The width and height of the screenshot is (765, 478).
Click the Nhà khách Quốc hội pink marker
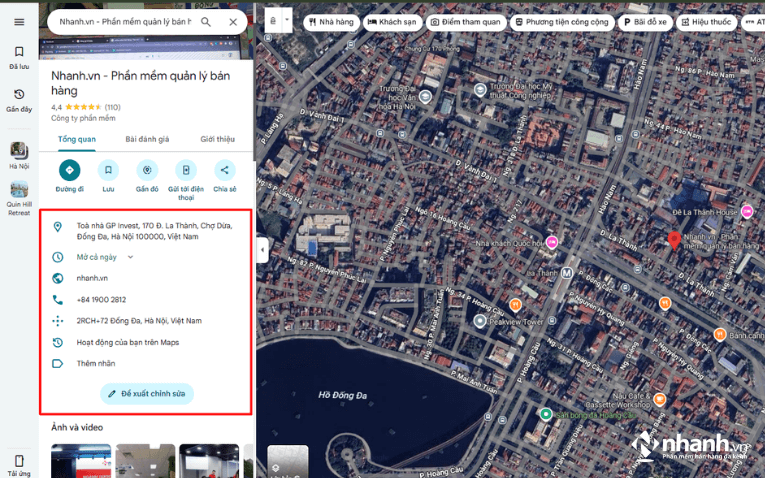click(x=551, y=242)
